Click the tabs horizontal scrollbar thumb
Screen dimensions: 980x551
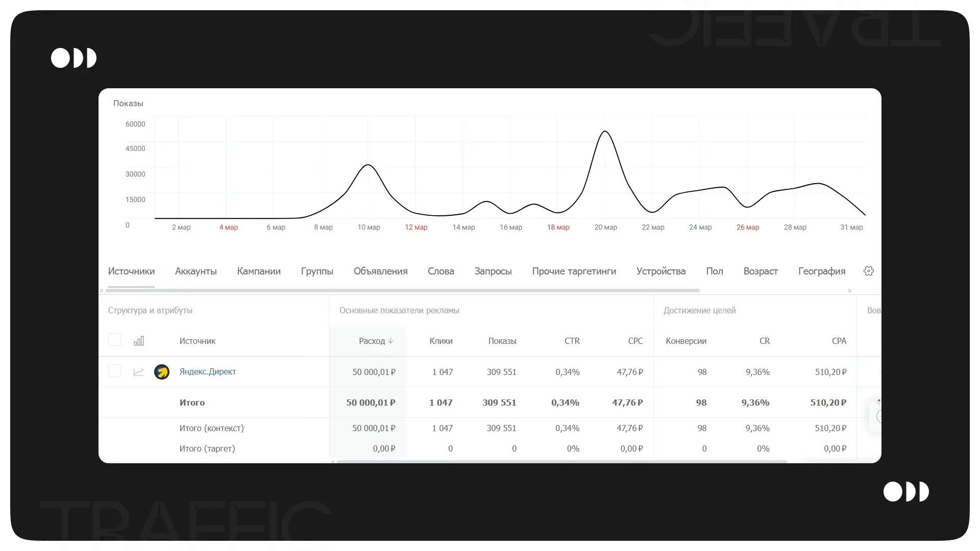coord(402,291)
